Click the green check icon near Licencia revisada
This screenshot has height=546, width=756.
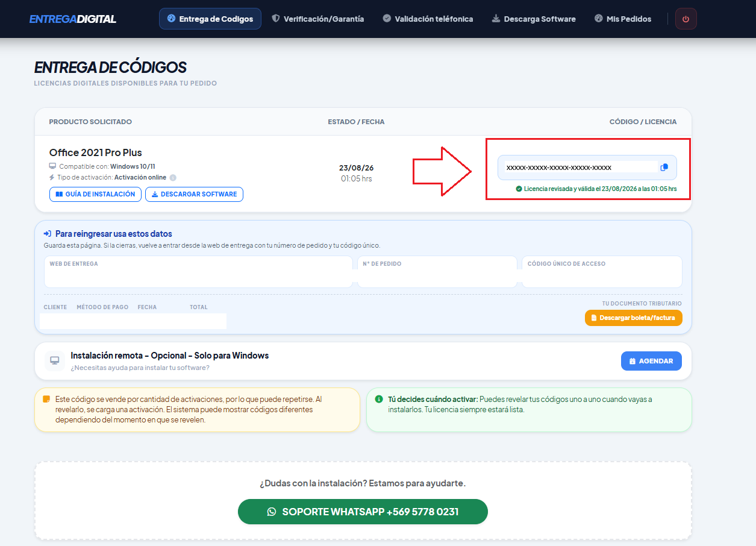coord(519,189)
